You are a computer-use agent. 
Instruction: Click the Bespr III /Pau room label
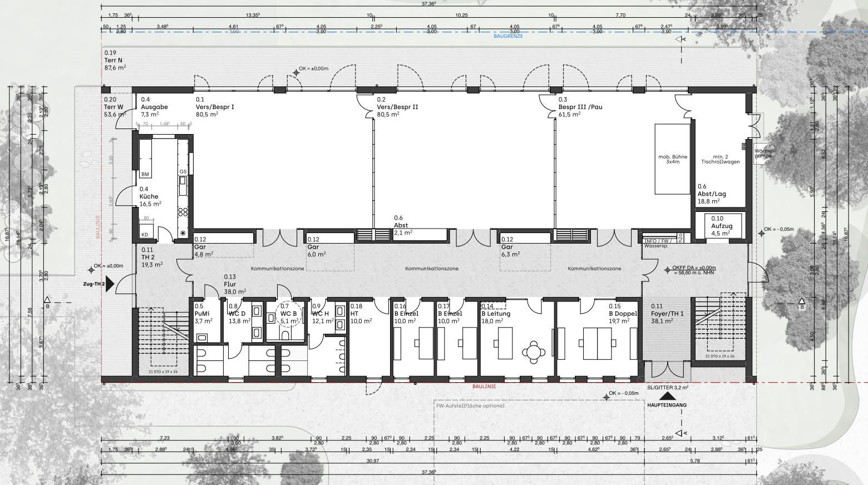click(x=580, y=107)
